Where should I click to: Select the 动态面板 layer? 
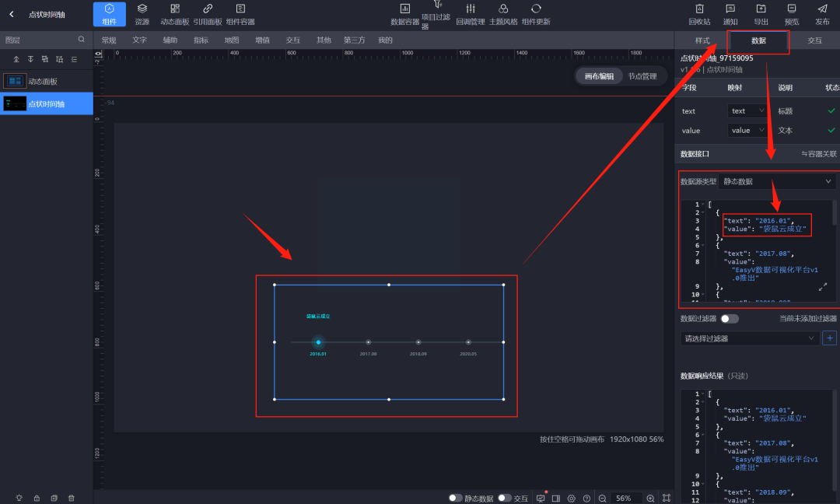47,82
